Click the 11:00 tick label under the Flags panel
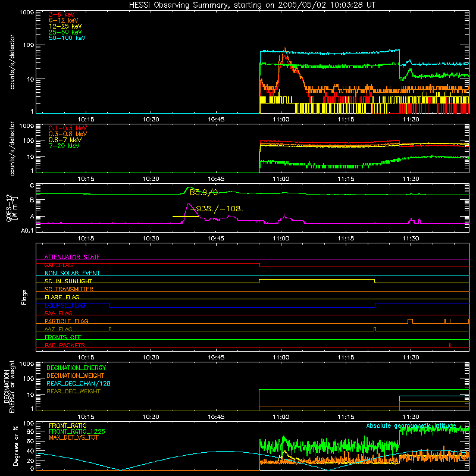Image resolution: width=476 pixels, height=476 pixels. pyautogui.click(x=281, y=358)
